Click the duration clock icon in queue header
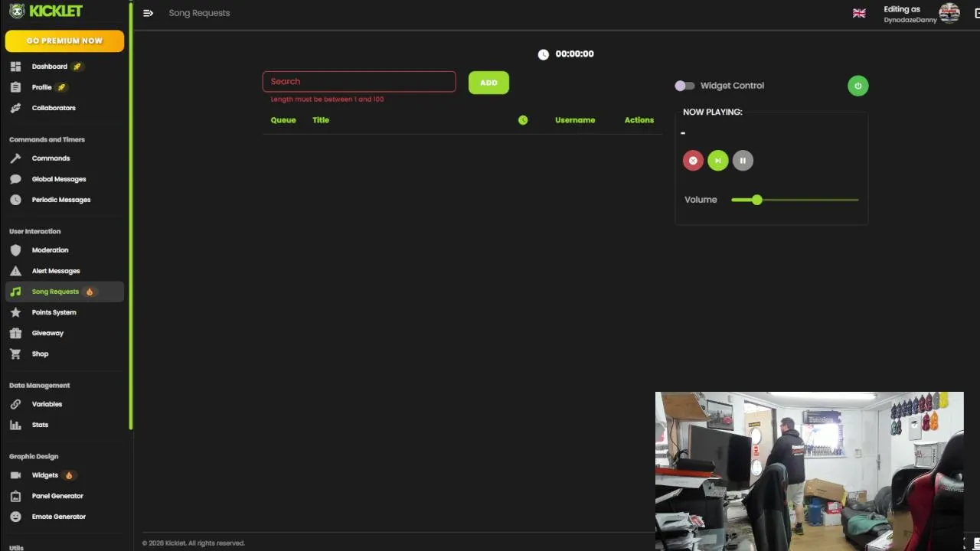The width and height of the screenshot is (980, 551). 523,120
